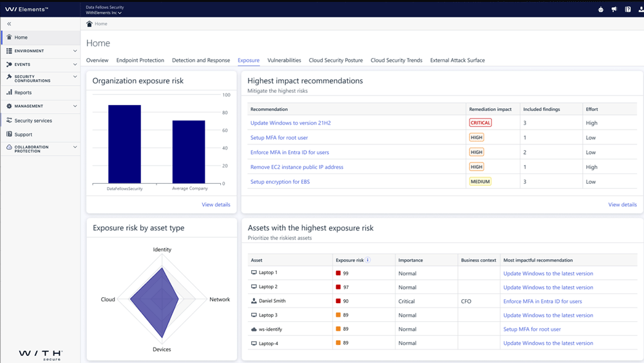This screenshot has width=644, height=363.
Task: Click the Security services sliders icon
Action: (x=9, y=121)
